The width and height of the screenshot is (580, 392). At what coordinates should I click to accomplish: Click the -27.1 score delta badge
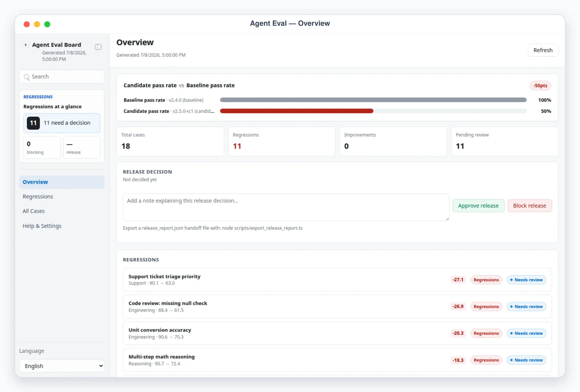tap(458, 280)
